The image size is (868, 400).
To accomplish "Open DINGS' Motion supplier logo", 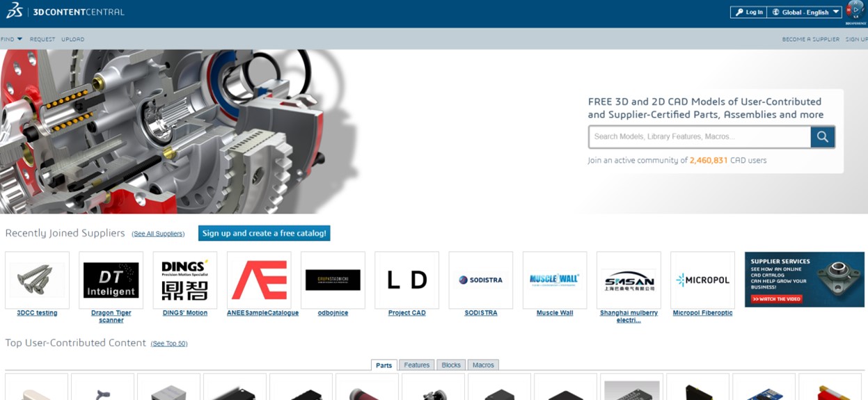I will coord(184,280).
